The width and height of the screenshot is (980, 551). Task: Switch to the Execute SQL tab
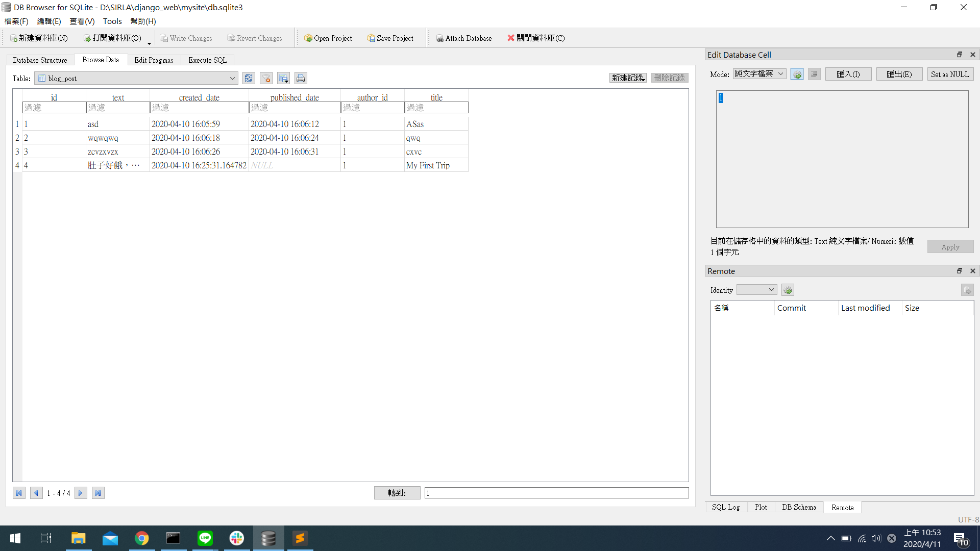[x=207, y=60]
